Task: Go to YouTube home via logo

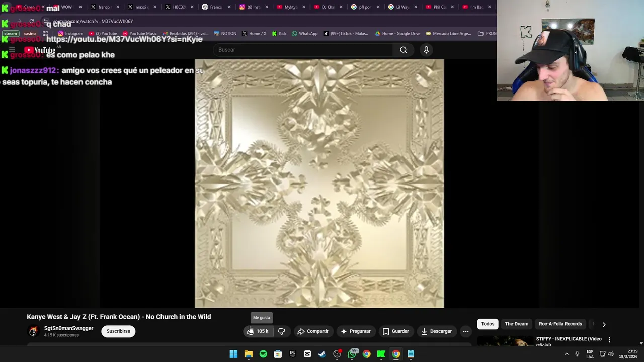Action: point(40,50)
